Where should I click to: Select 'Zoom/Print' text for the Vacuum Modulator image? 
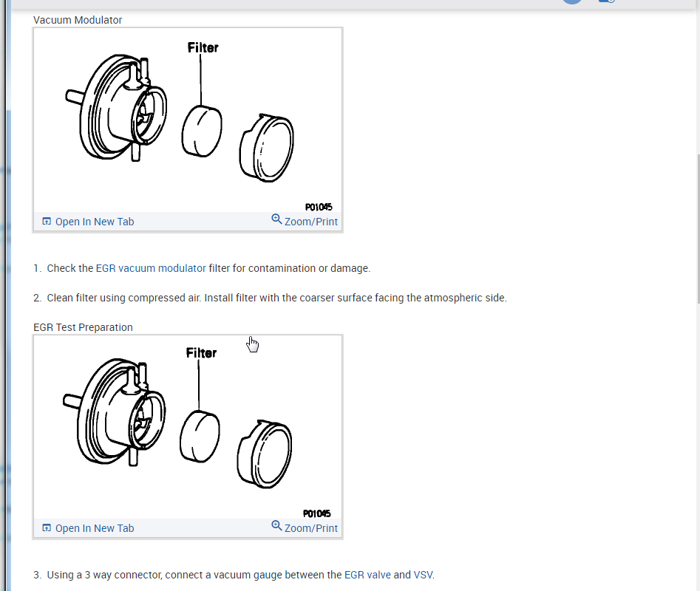tap(311, 222)
